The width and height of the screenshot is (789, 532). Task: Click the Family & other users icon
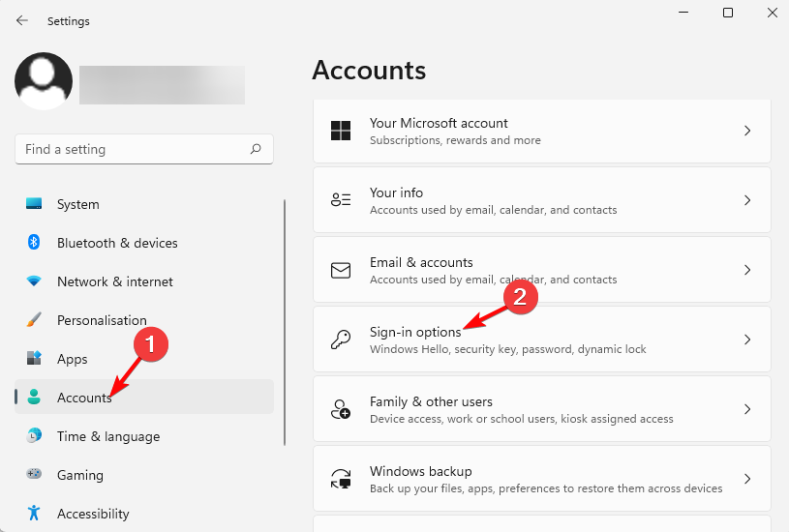coord(341,409)
